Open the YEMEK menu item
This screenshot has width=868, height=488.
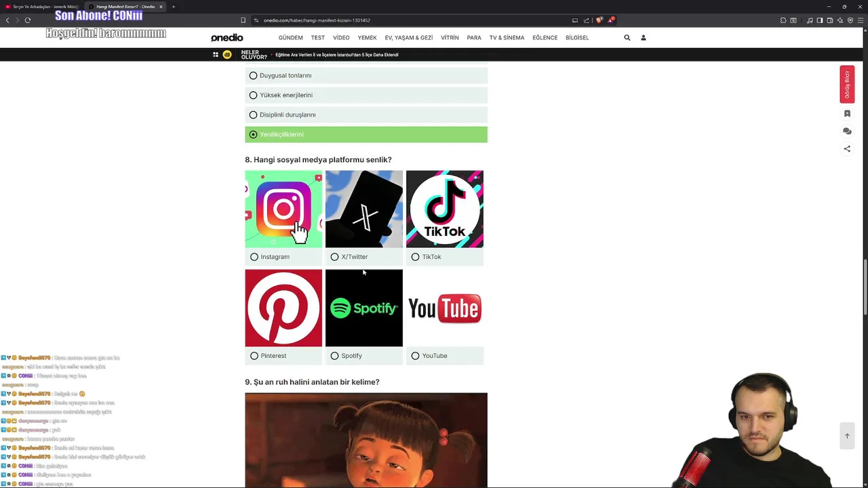367,38
